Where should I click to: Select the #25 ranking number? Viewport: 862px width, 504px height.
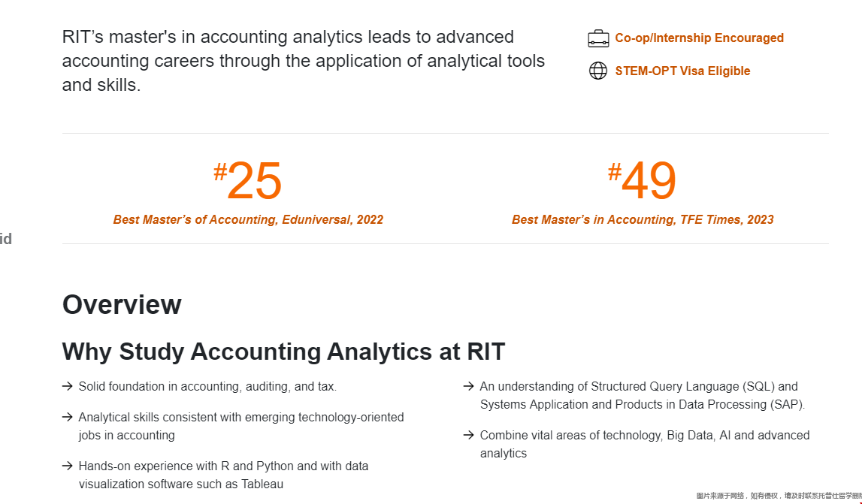click(248, 180)
